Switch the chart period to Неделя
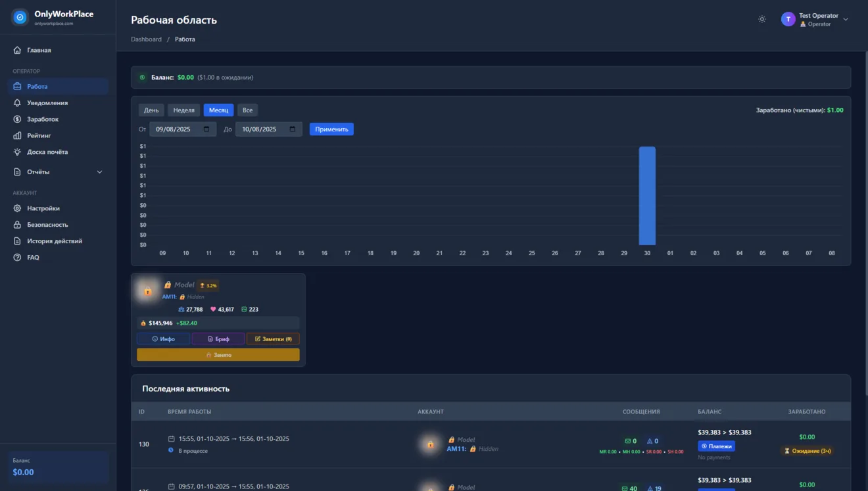This screenshot has width=868, height=491. (184, 110)
